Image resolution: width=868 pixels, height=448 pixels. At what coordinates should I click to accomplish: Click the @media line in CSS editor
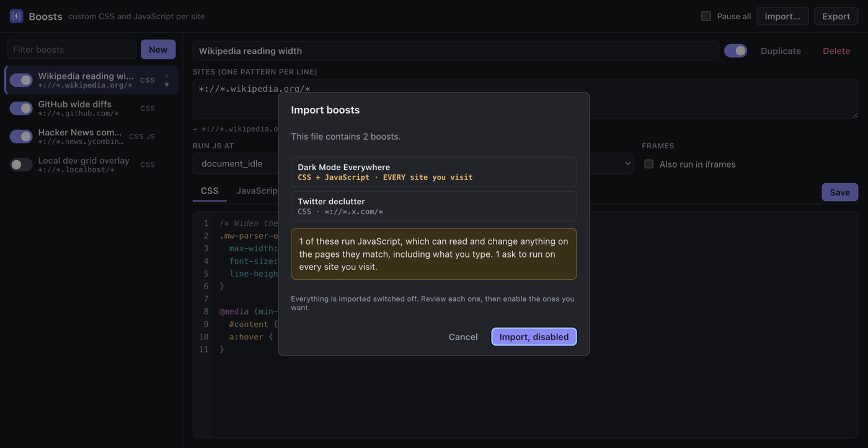[x=249, y=311]
